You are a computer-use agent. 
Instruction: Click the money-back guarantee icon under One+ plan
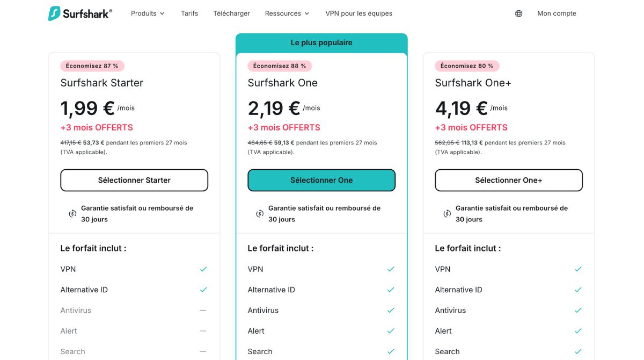point(447,213)
